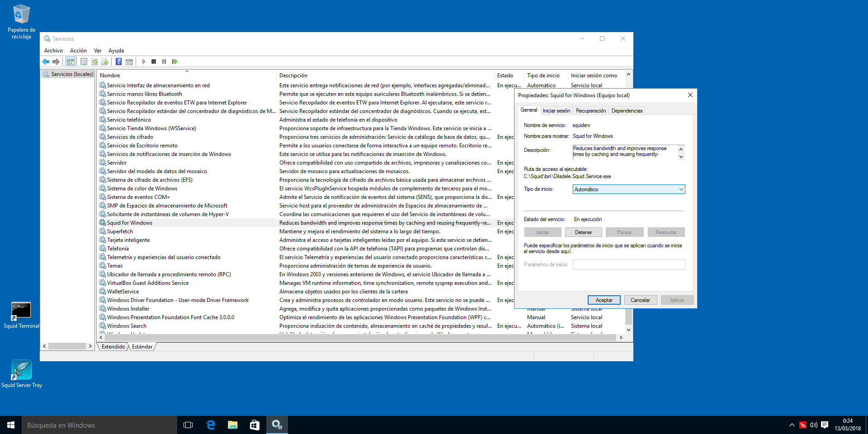Open the Help toolbar icon
Screen dimensions: 868x434
[118, 61]
